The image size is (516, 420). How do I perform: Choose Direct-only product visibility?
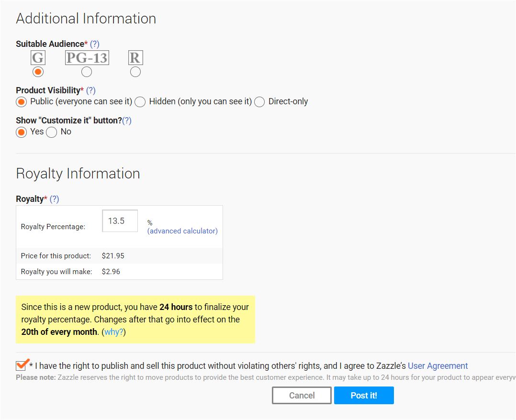click(259, 102)
